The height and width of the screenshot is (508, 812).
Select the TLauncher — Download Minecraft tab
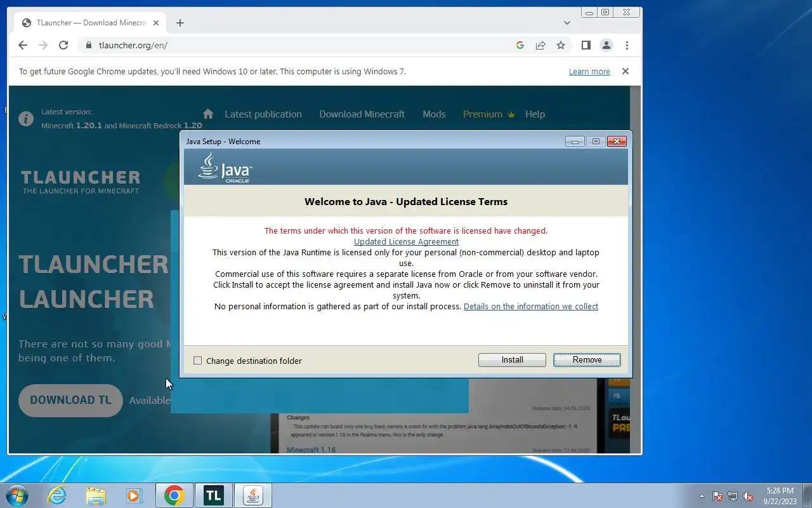pyautogui.click(x=89, y=23)
